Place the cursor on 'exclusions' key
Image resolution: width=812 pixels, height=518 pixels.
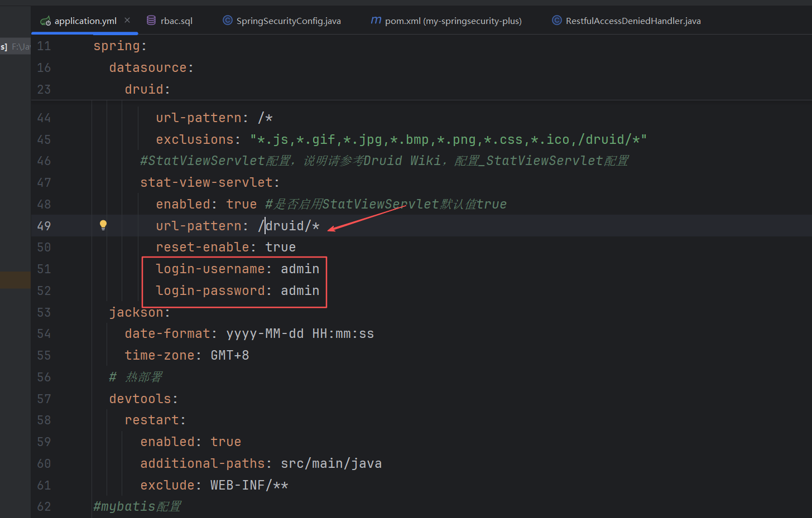coord(194,139)
